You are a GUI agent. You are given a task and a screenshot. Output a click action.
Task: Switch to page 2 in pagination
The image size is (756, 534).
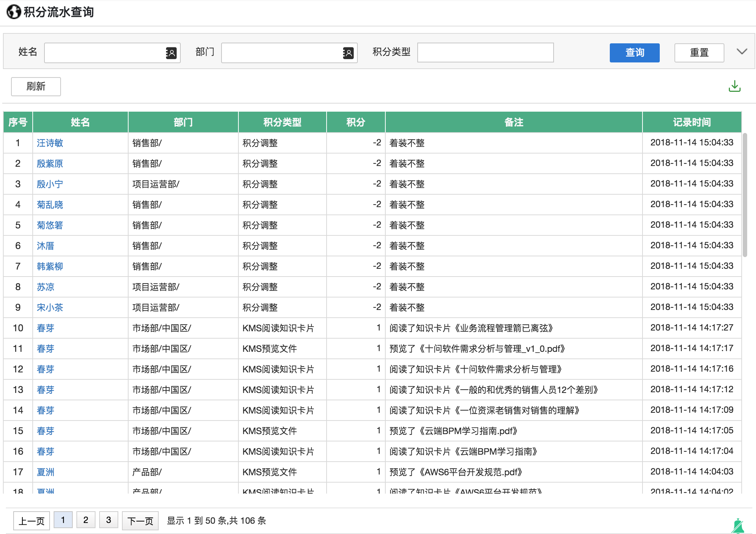tap(86, 520)
